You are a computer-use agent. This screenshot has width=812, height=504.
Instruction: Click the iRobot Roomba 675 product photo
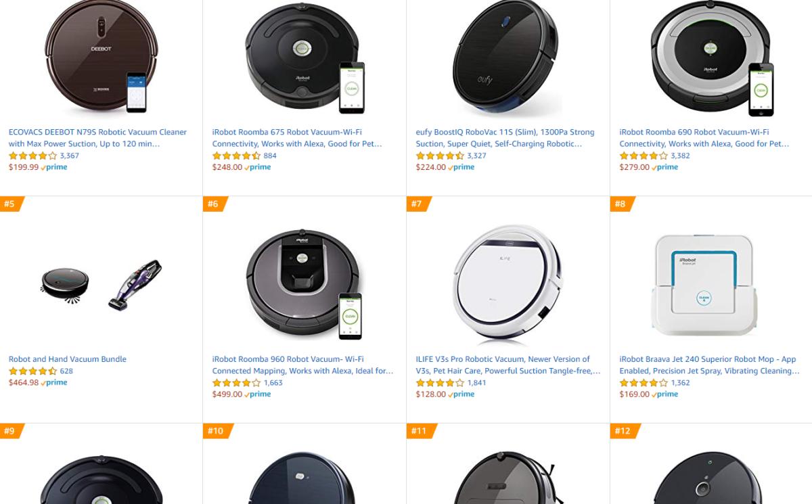[304, 58]
